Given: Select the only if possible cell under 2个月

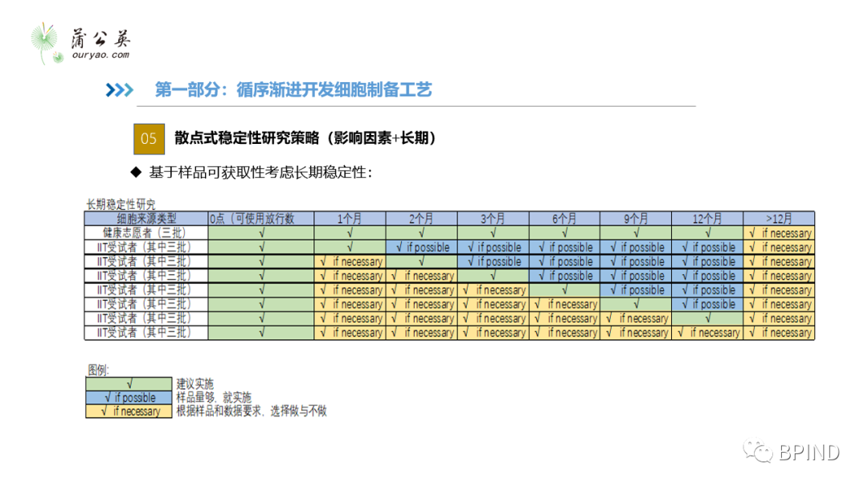Looking at the screenshot, I should click(421, 247).
